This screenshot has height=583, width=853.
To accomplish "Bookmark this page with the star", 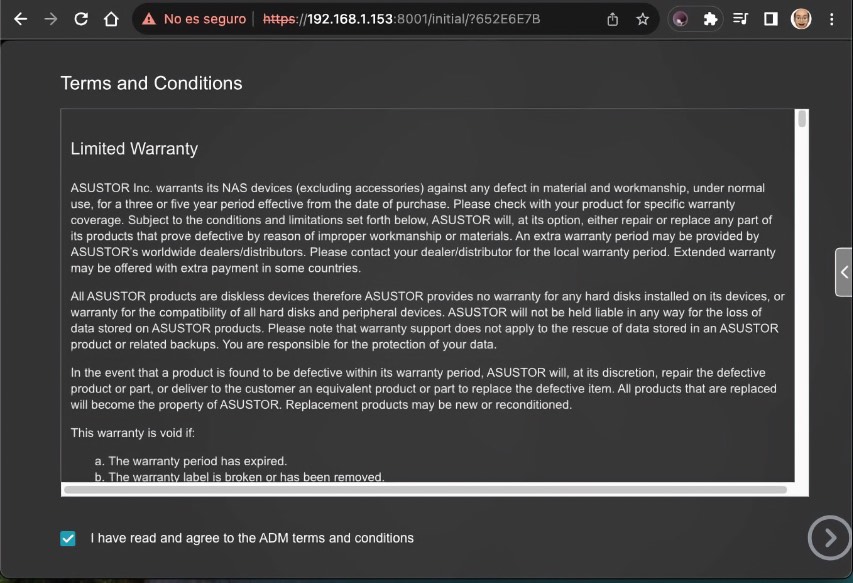I will tap(642, 19).
